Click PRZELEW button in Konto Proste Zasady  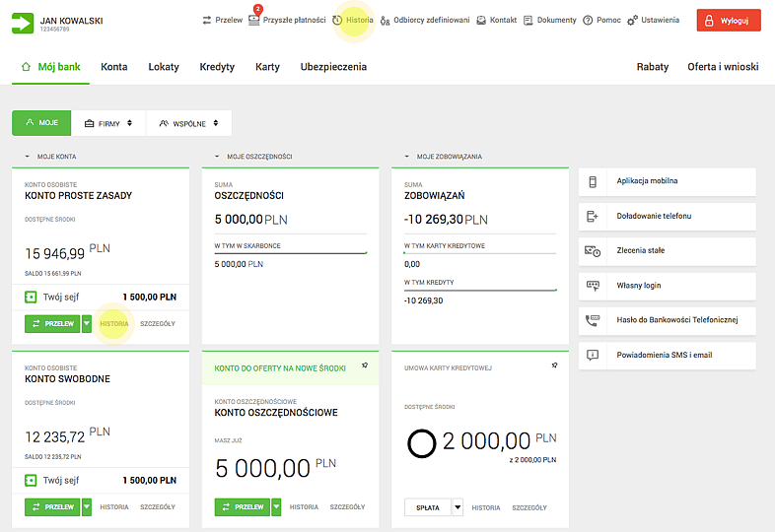point(52,324)
